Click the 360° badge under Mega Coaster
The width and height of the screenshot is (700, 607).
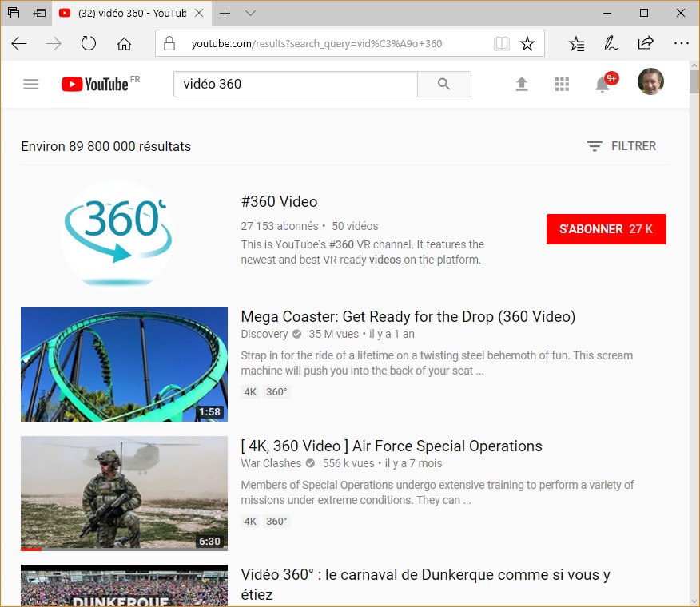pyautogui.click(x=276, y=392)
